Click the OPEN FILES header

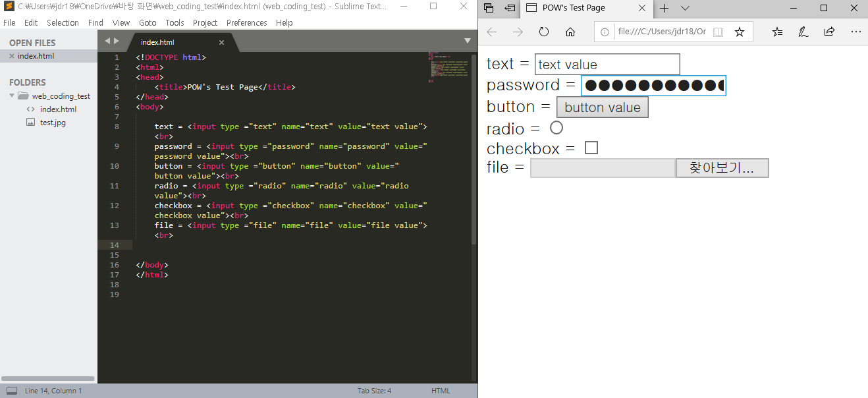(x=32, y=43)
